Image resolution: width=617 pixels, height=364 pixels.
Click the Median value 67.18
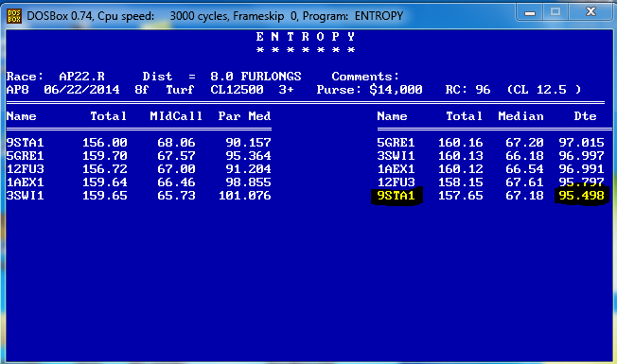pyautogui.click(x=524, y=196)
